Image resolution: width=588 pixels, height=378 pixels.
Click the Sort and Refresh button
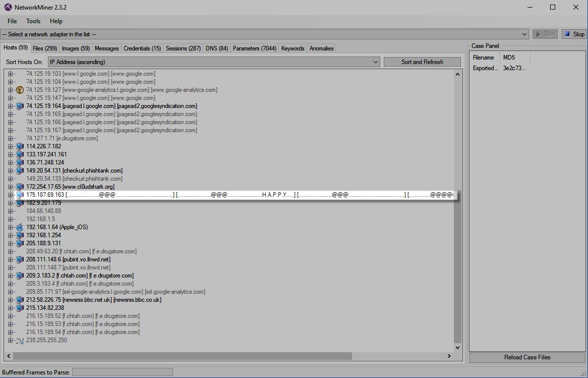(422, 62)
